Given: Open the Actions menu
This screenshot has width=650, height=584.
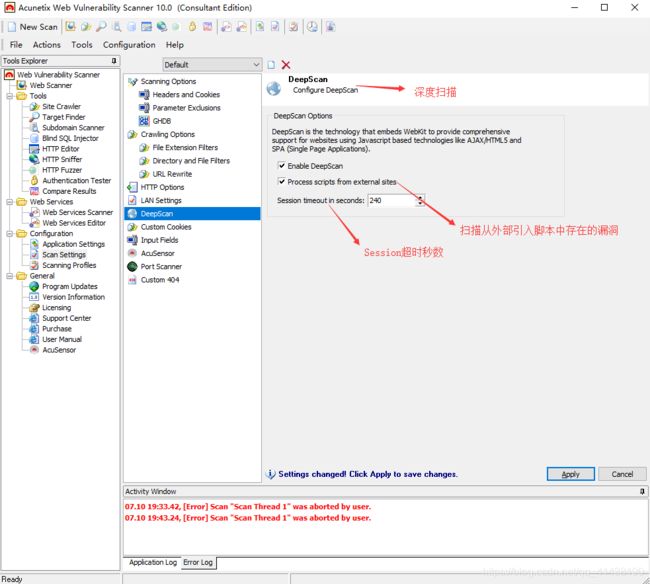Looking at the screenshot, I should [46, 45].
